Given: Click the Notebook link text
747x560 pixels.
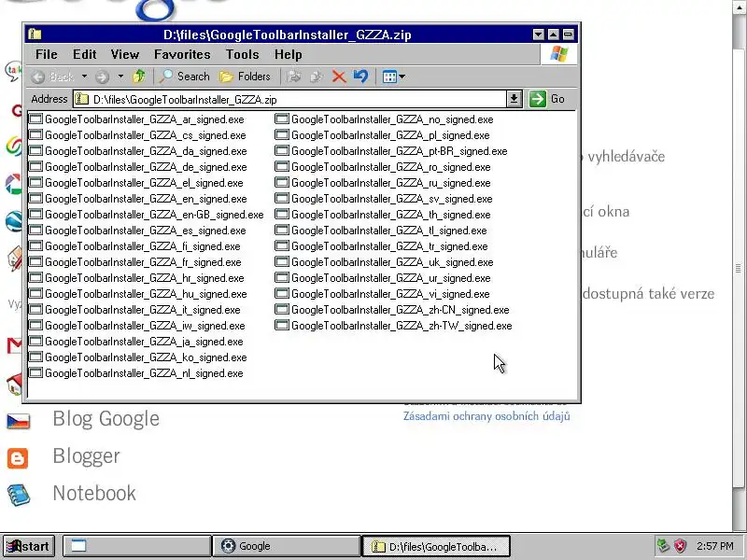Looking at the screenshot, I should 94,493.
